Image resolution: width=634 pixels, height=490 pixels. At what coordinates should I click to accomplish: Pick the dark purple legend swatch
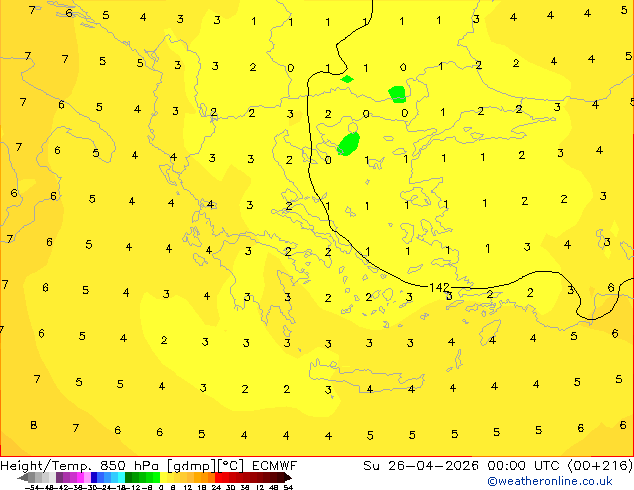[59, 478]
